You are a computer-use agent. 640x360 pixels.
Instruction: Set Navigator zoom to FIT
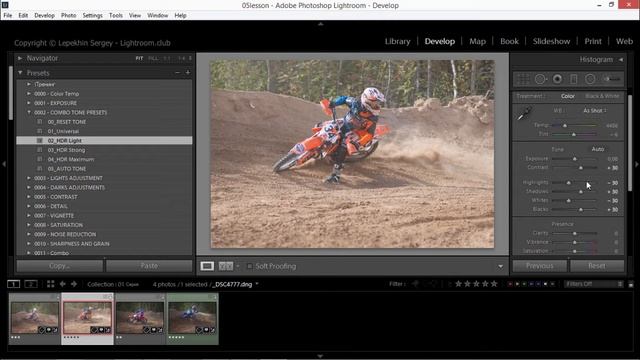(139, 58)
